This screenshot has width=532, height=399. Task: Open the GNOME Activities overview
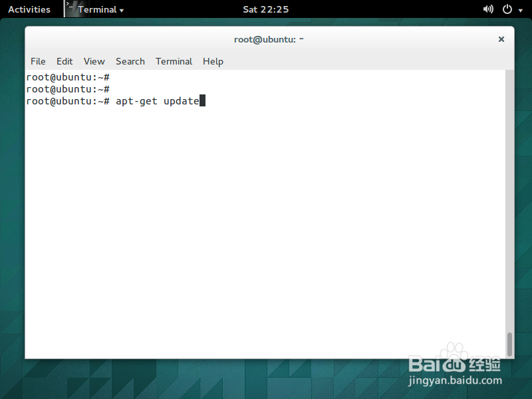pos(29,9)
